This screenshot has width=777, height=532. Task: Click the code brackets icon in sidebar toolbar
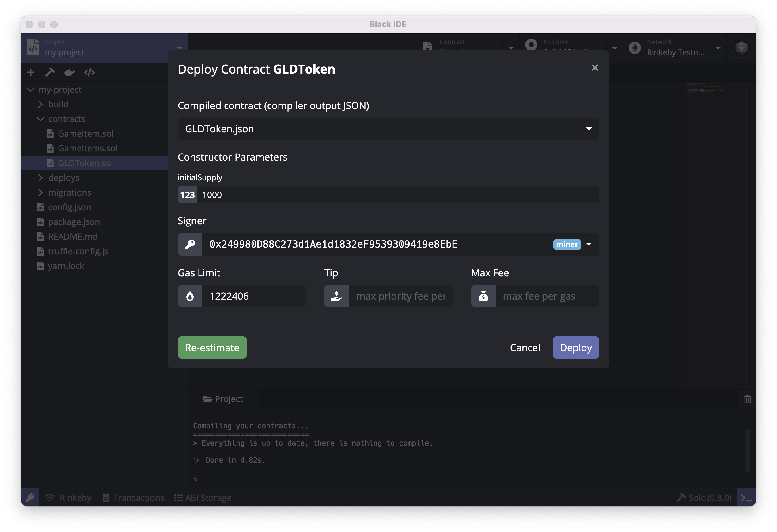coord(89,72)
